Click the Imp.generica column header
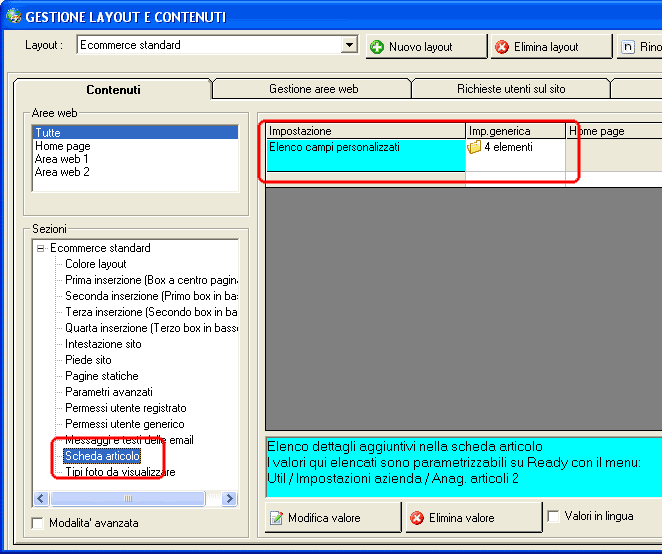The width and height of the screenshot is (662, 554). pos(515,131)
